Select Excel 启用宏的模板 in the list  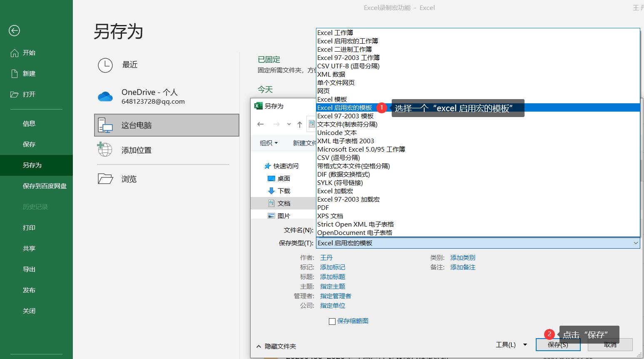[478, 107]
